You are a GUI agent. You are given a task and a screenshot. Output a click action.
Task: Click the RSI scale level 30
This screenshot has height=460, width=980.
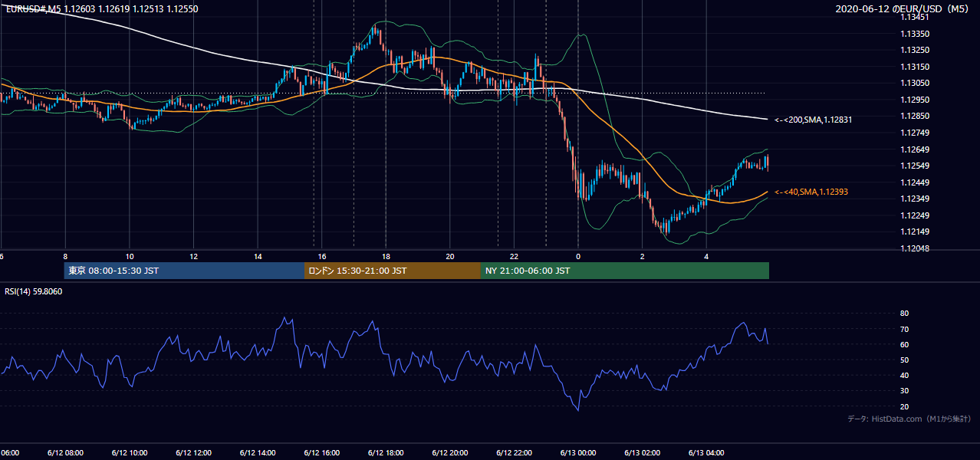[904, 391]
